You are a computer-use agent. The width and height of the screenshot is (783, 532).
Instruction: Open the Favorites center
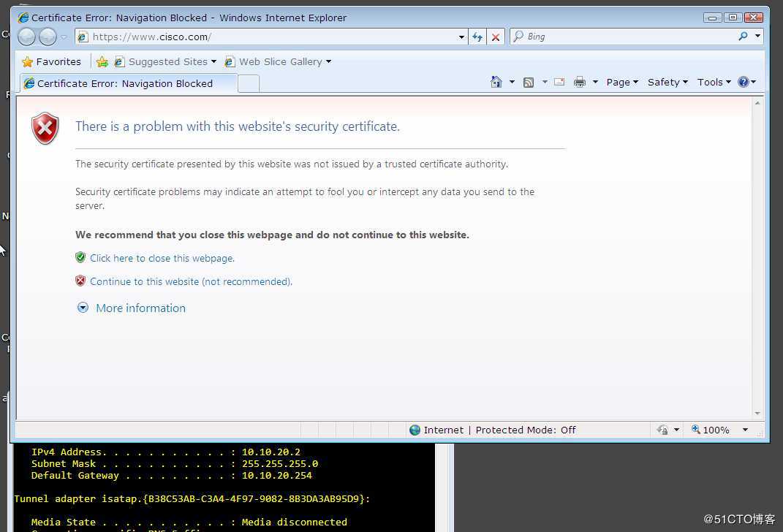(x=51, y=61)
